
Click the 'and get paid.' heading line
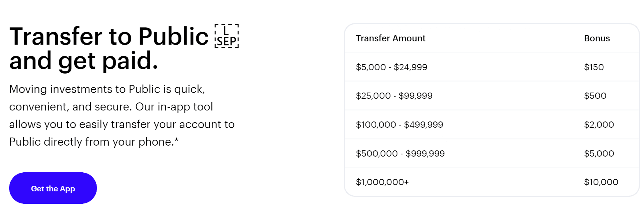coord(84,61)
